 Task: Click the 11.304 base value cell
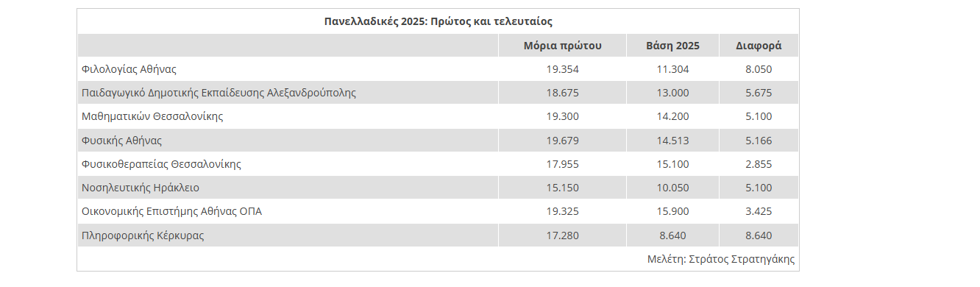(x=672, y=69)
